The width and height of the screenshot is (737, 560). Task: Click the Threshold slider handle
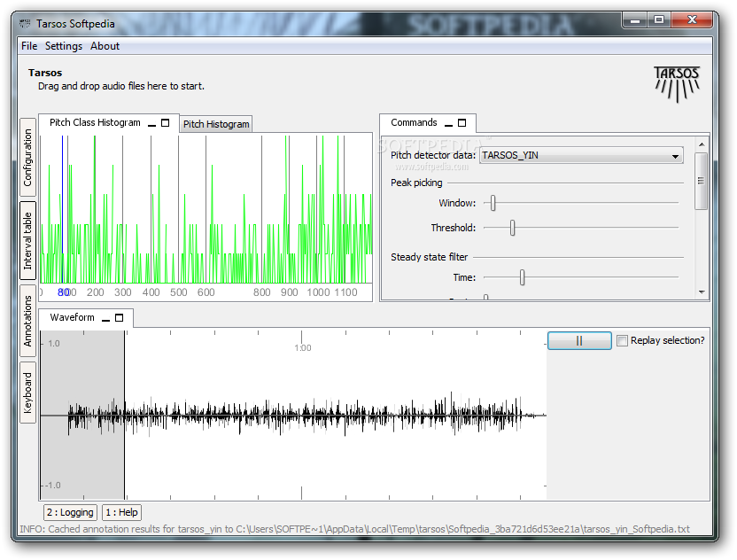[x=512, y=228]
